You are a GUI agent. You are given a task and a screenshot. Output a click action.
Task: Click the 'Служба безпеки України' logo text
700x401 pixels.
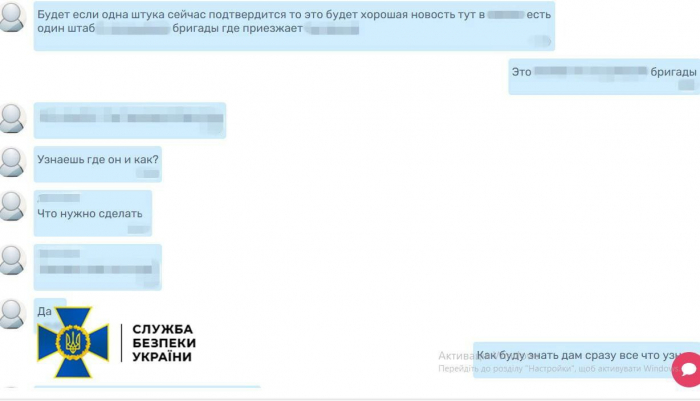[157, 343]
